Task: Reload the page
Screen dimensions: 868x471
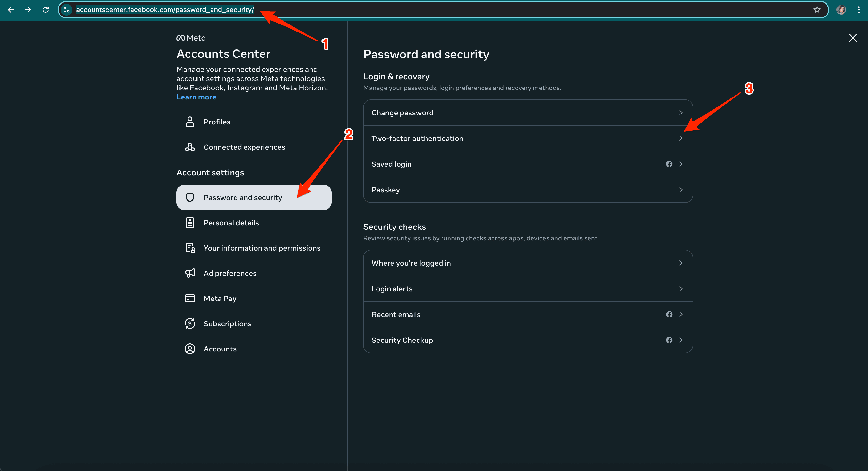Action: coord(46,10)
